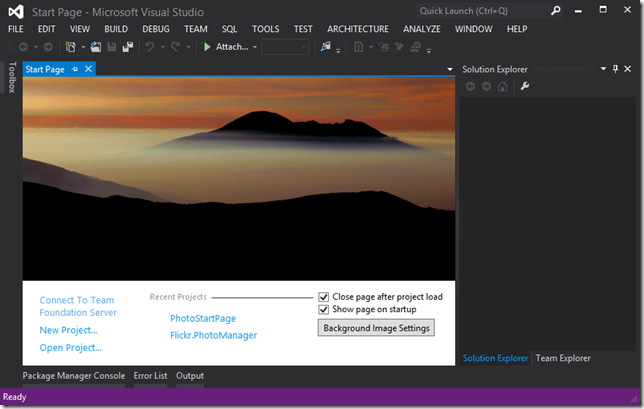Open the TEAM menu

(196, 29)
